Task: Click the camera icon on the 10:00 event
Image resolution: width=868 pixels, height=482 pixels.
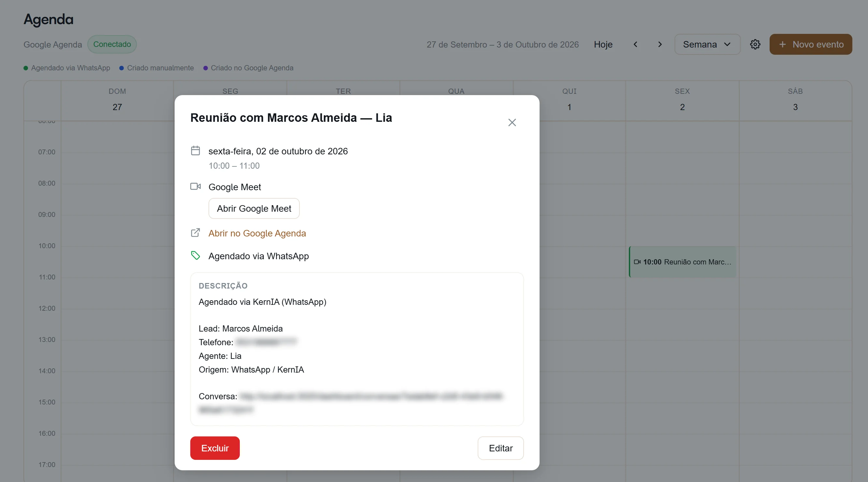Action: (x=637, y=262)
